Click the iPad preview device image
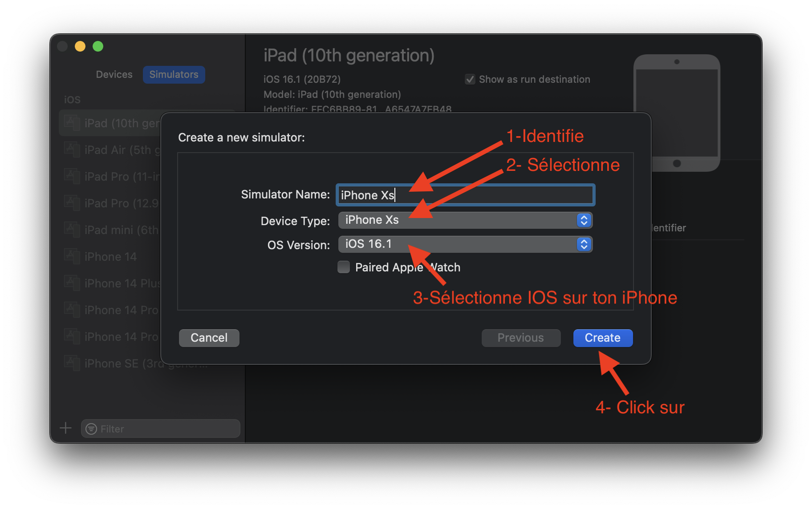The image size is (812, 509). [676, 113]
